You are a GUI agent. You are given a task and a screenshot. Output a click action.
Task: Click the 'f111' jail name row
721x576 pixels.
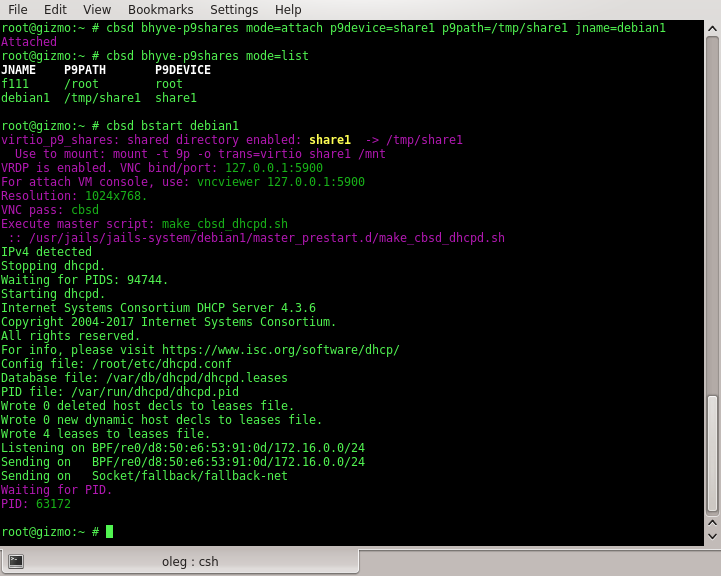click(15, 84)
